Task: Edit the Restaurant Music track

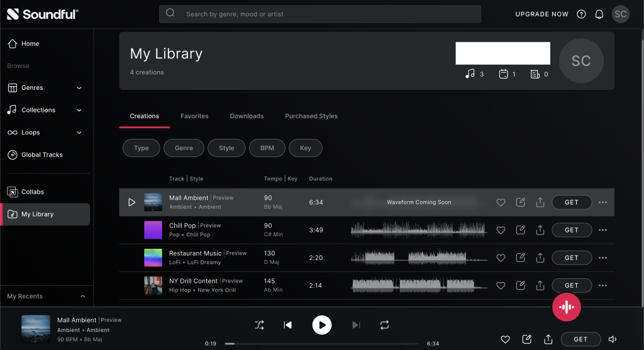Action: [520, 257]
